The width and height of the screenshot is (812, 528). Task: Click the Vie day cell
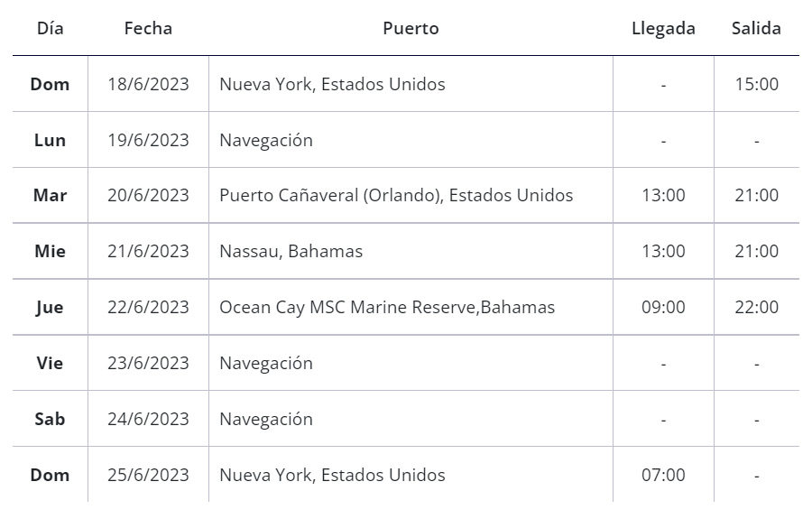(51, 363)
